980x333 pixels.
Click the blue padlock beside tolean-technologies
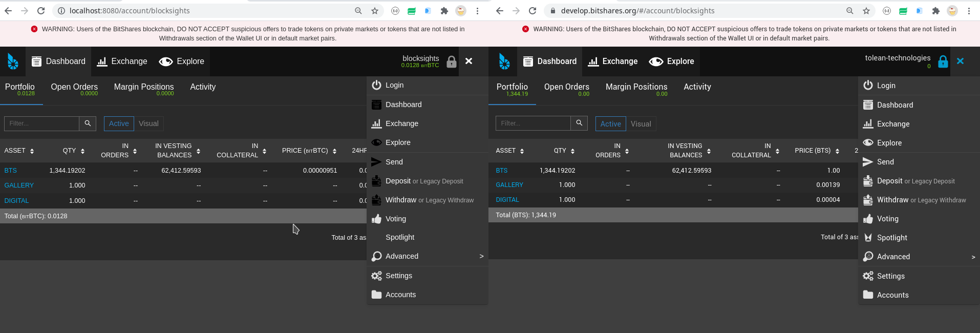943,61
